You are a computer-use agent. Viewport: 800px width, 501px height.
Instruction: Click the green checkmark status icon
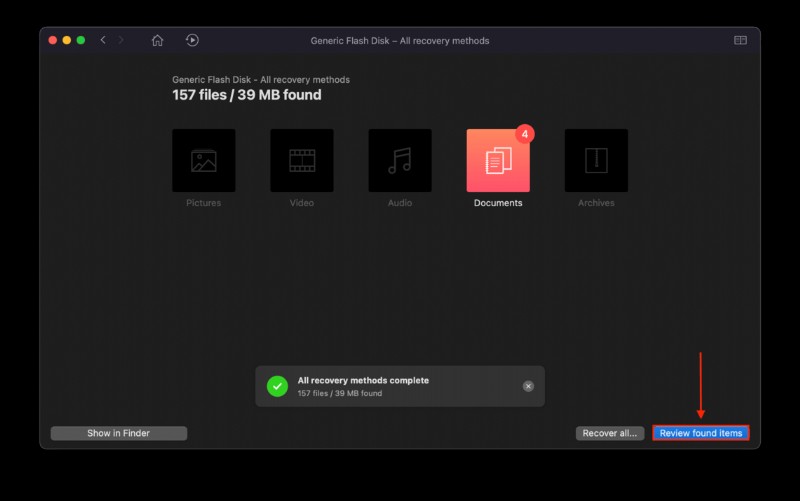click(278, 386)
